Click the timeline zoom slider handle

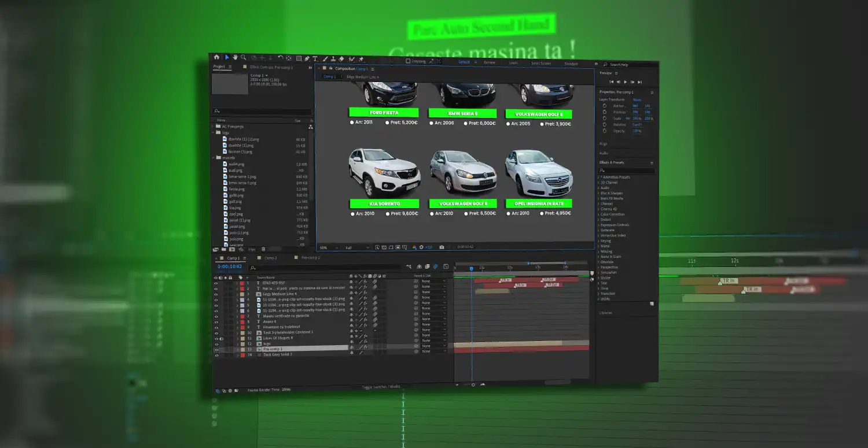pyautogui.click(x=473, y=385)
